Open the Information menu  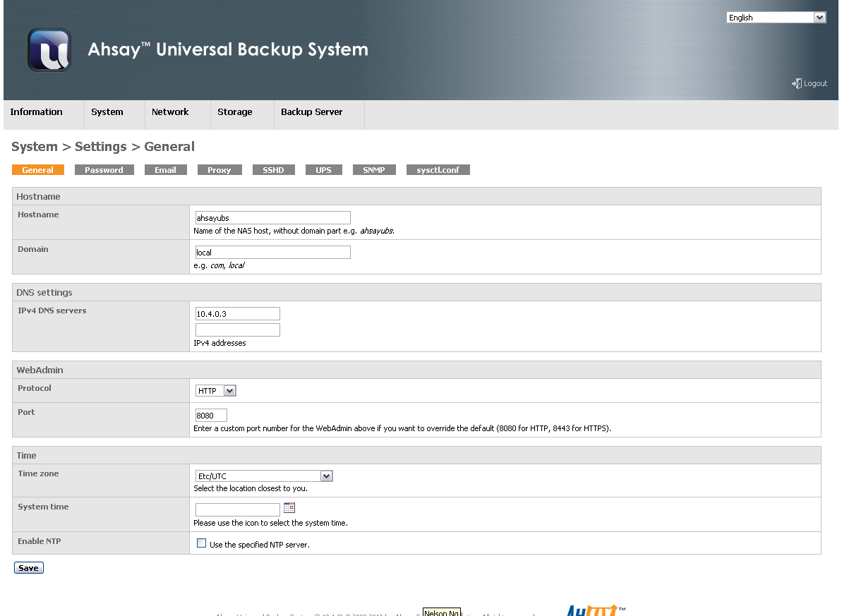[x=37, y=112]
